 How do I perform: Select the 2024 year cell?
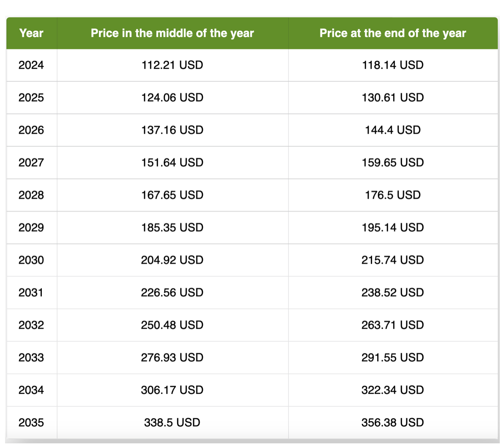(x=31, y=65)
